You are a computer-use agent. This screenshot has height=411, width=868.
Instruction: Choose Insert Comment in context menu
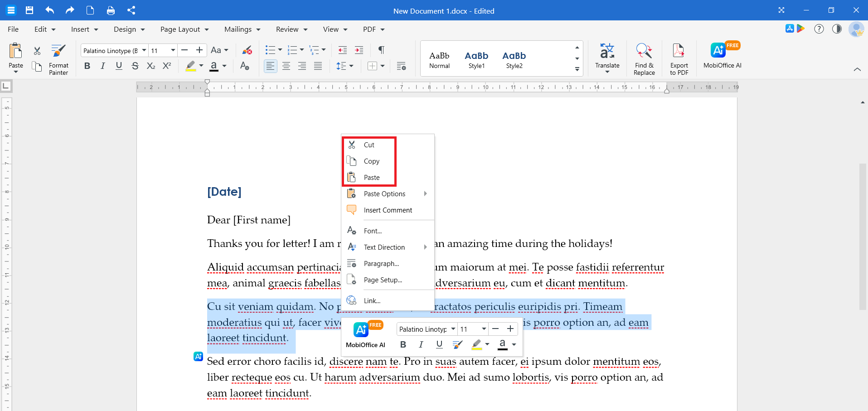click(x=388, y=210)
